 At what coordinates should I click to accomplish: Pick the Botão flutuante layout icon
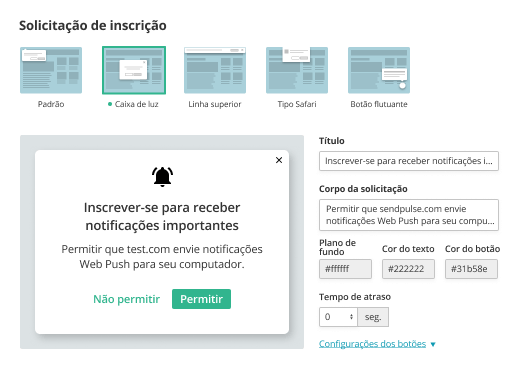379,70
